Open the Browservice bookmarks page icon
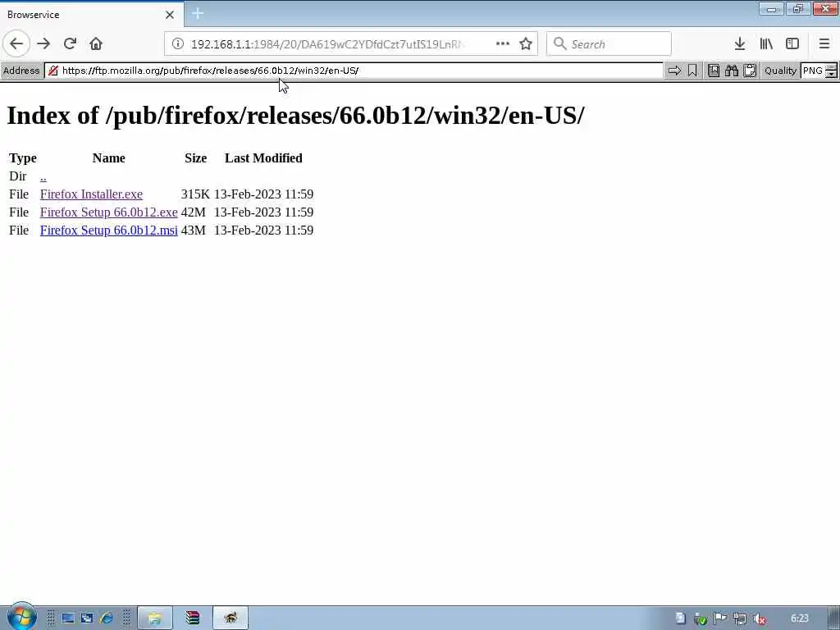The image size is (840, 630). point(714,71)
